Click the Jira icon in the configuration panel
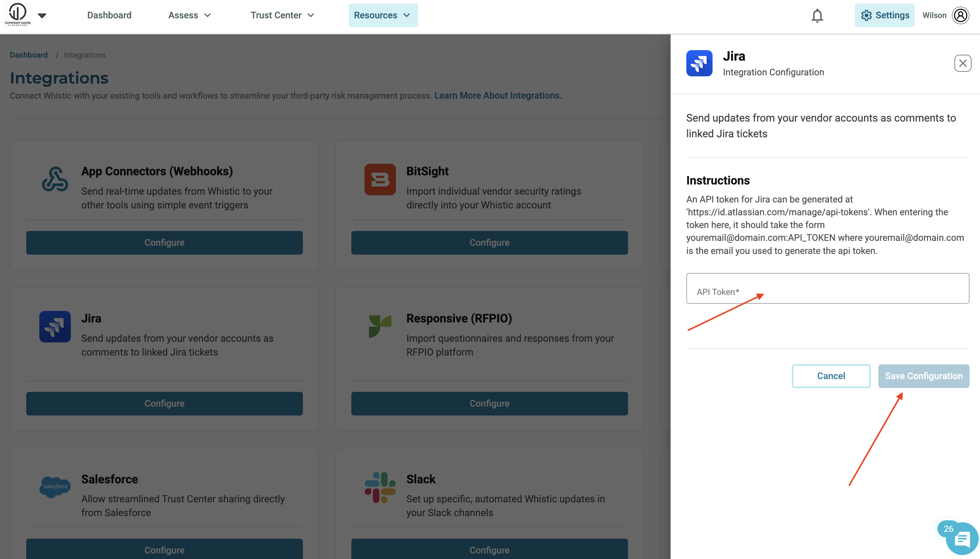This screenshot has width=980, height=559. [x=699, y=63]
